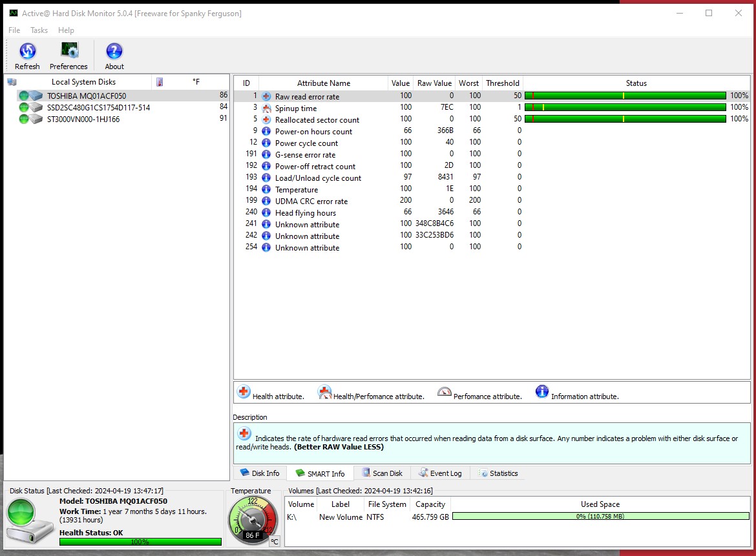Select the TOSHIBA MQ01ACF050 disk
The height and width of the screenshot is (556, 756).
coord(86,96)
